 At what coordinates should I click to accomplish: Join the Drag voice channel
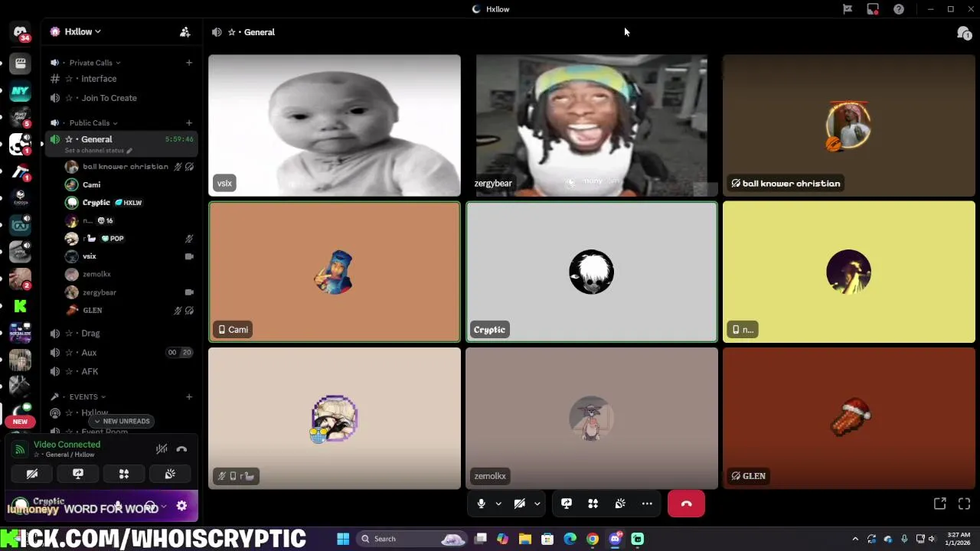click(x=121, y=334)
